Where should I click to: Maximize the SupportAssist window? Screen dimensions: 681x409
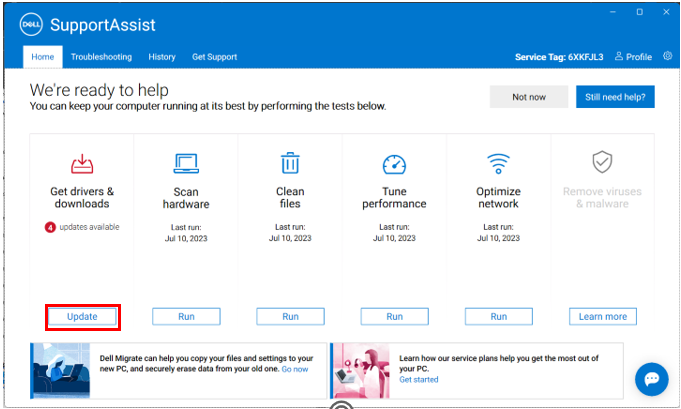pos(640,12)
